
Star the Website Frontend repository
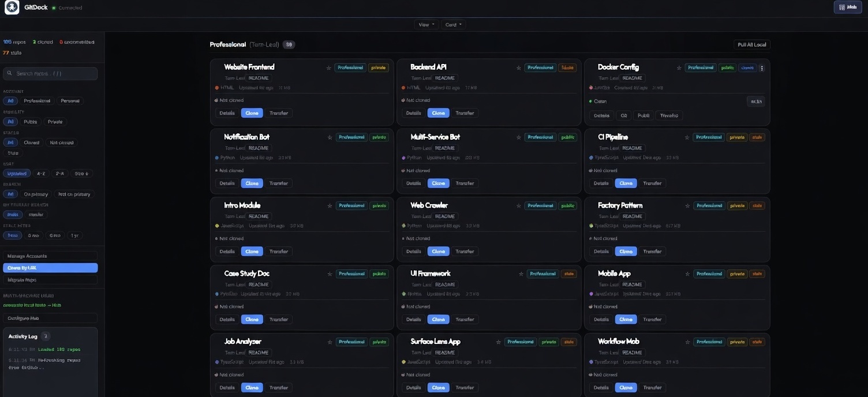329,67
